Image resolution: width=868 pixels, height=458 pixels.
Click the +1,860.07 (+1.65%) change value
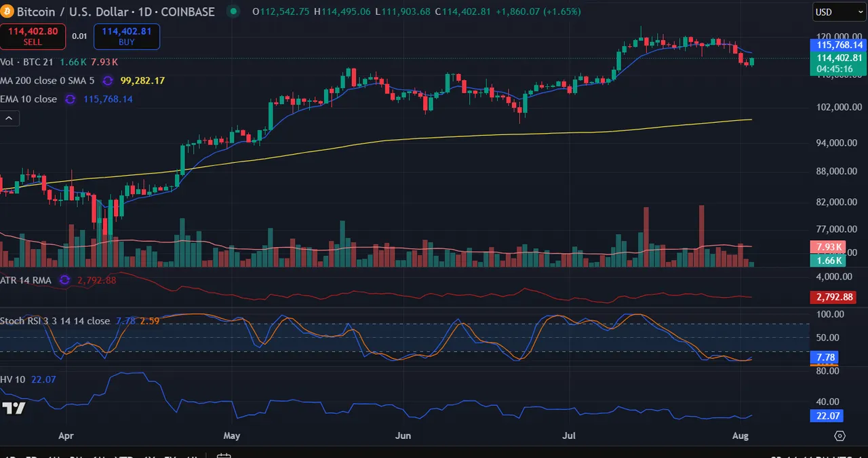click(538, 12)
